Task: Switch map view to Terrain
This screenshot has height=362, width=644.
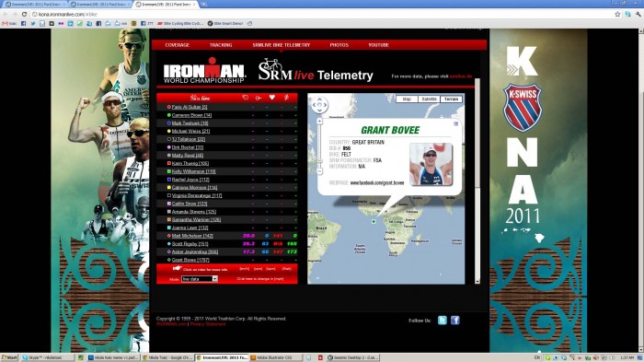Action: (451, 99)
